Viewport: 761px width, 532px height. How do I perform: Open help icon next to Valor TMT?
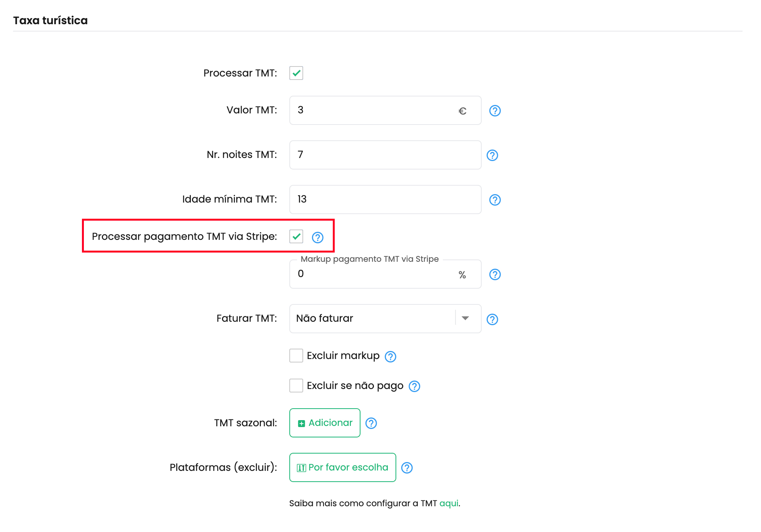click(x=495, y=111)
